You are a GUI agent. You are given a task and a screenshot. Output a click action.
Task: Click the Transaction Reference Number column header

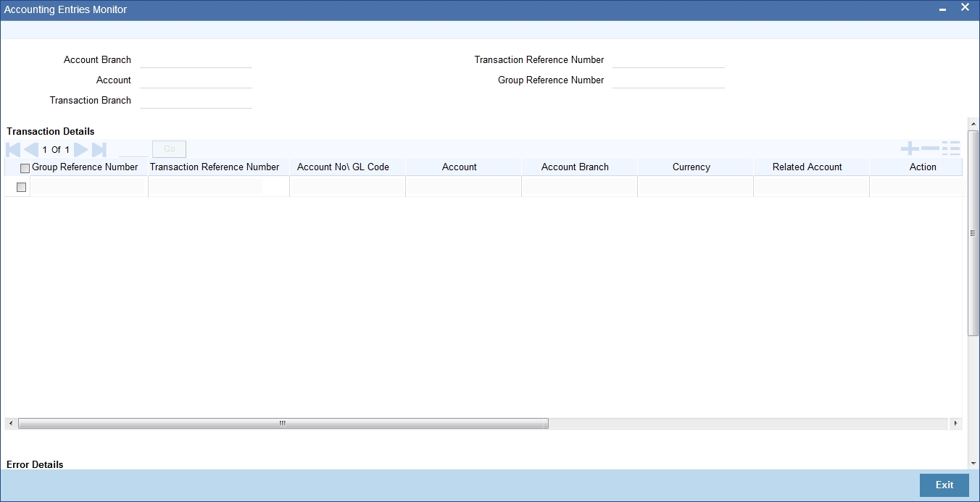point(215,167)
